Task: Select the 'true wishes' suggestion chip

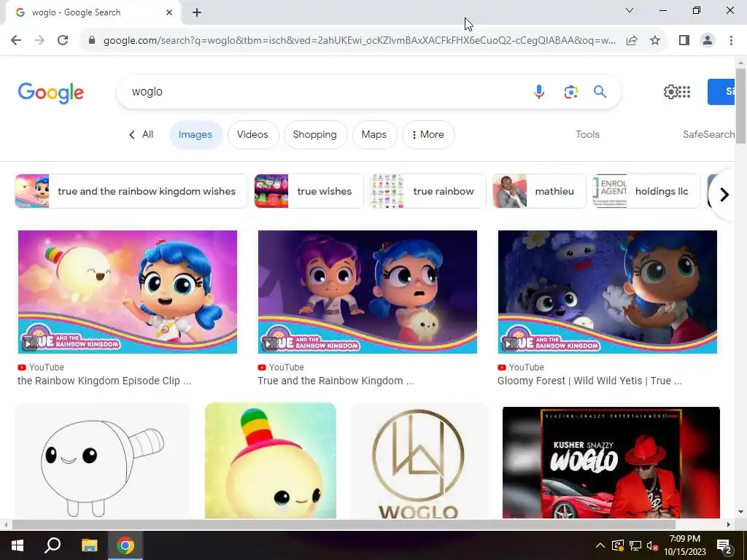Action: point(309,191)
